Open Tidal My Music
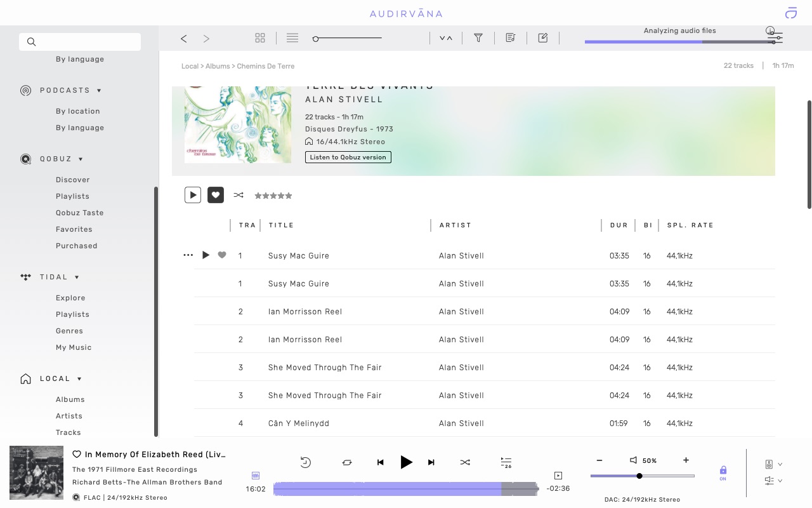 74,347
